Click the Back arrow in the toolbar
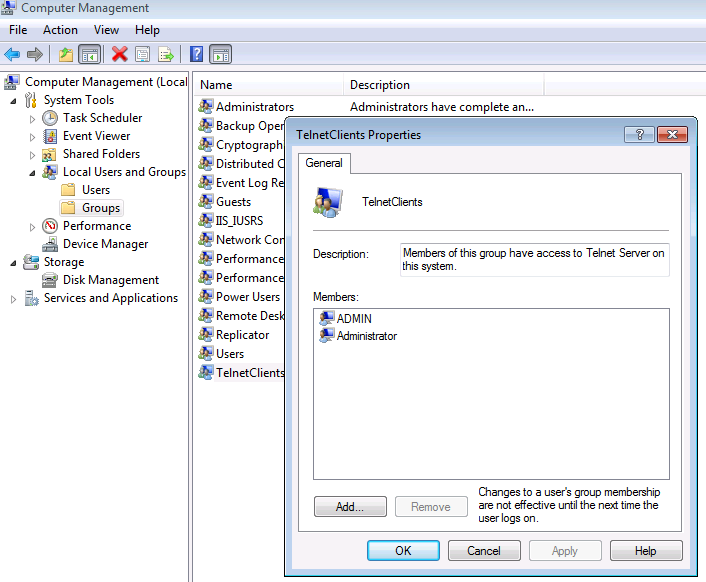This screenshot has height=582, width=706. pos(12,54)
